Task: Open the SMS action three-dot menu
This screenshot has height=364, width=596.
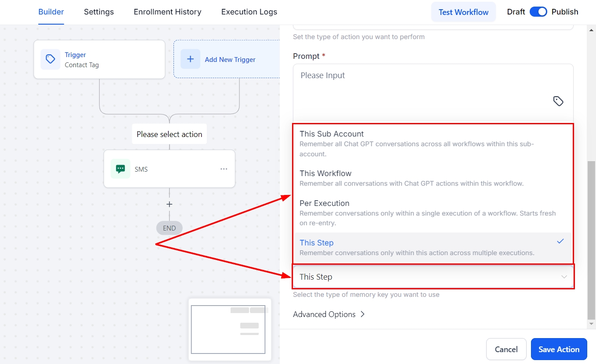Action: [x=224, y=169]
